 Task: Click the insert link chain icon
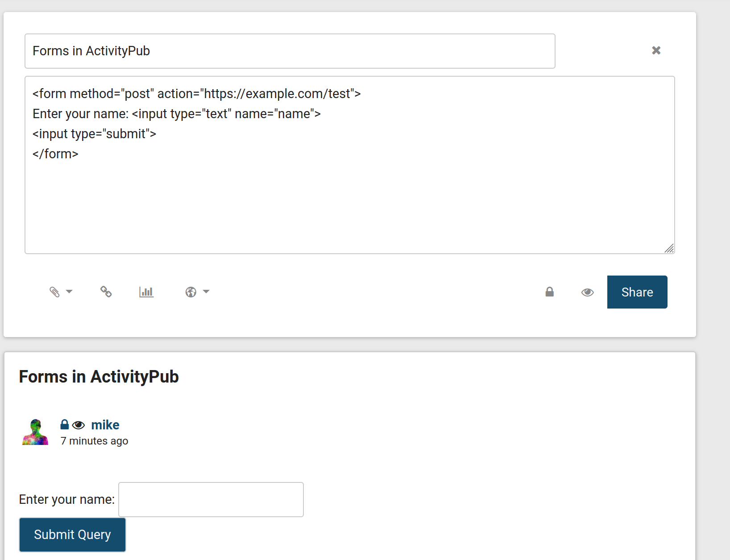coord(106,292)
